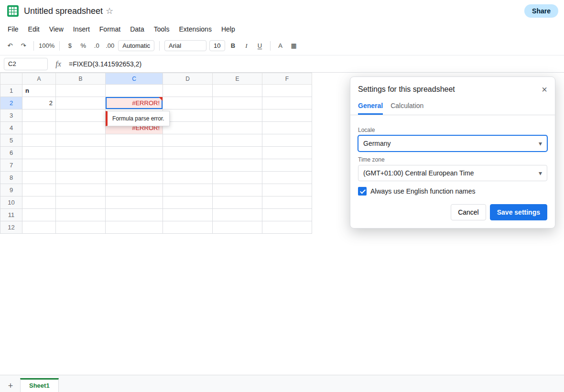
Task: Uncheck Always use English function names
Action: pos(362,191)
